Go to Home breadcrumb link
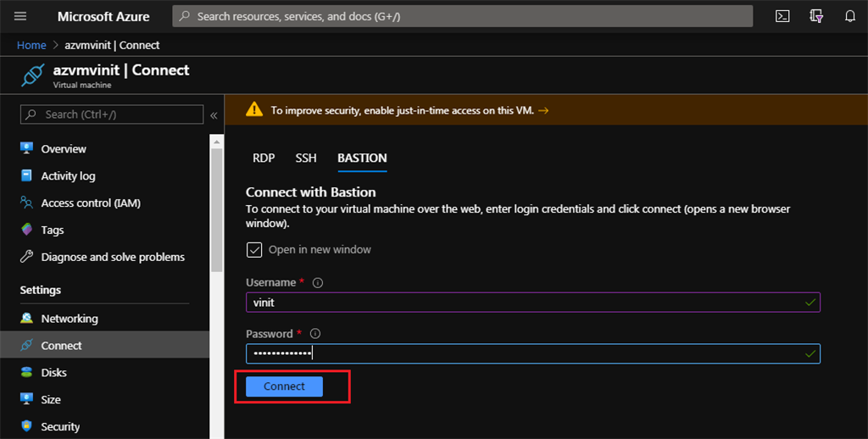 click(31, 46)
